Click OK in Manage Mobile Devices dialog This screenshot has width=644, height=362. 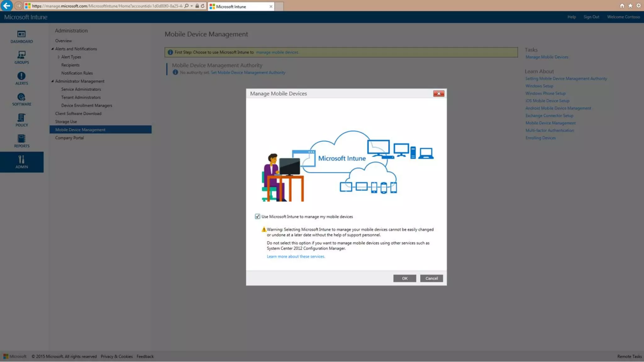coord(404,278)
